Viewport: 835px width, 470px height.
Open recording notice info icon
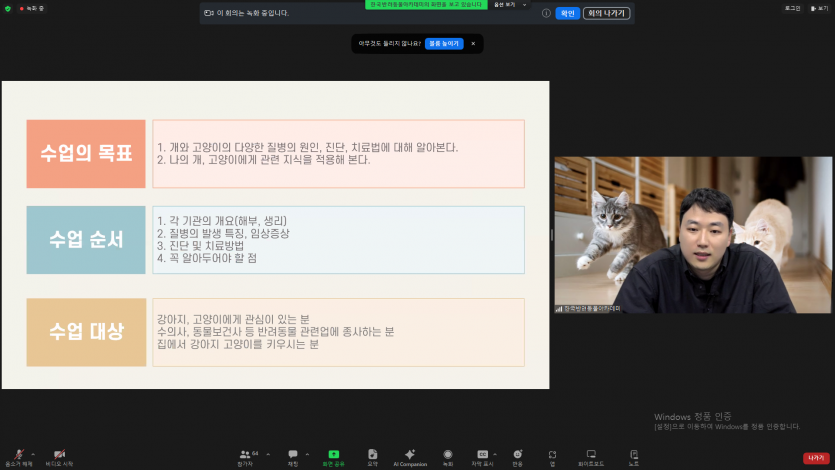pyautogui.click(x=546, y=13)
